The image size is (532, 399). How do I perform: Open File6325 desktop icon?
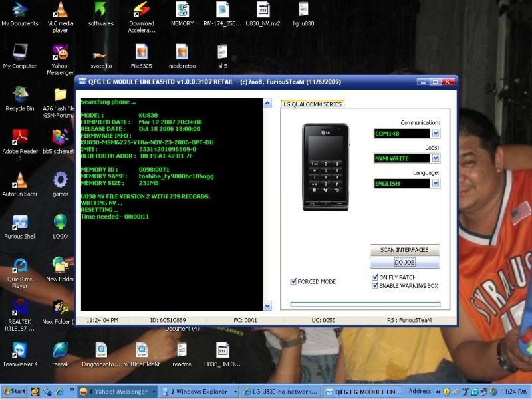[x=142, y=57]
